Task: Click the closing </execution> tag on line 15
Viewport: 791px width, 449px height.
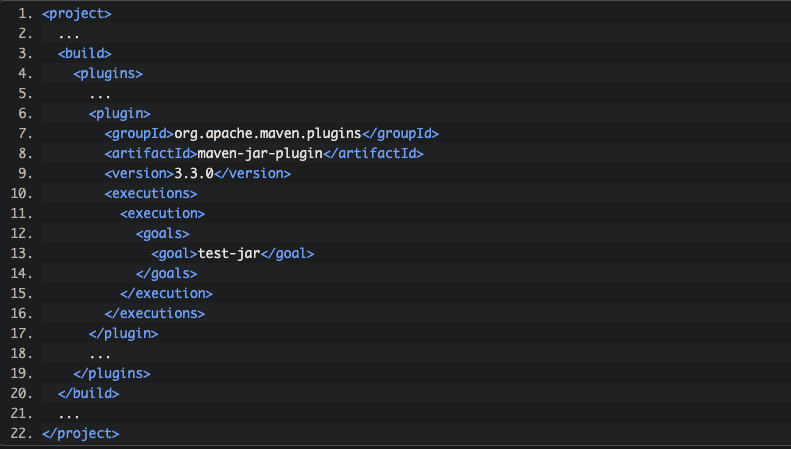Action: (166, 293)
